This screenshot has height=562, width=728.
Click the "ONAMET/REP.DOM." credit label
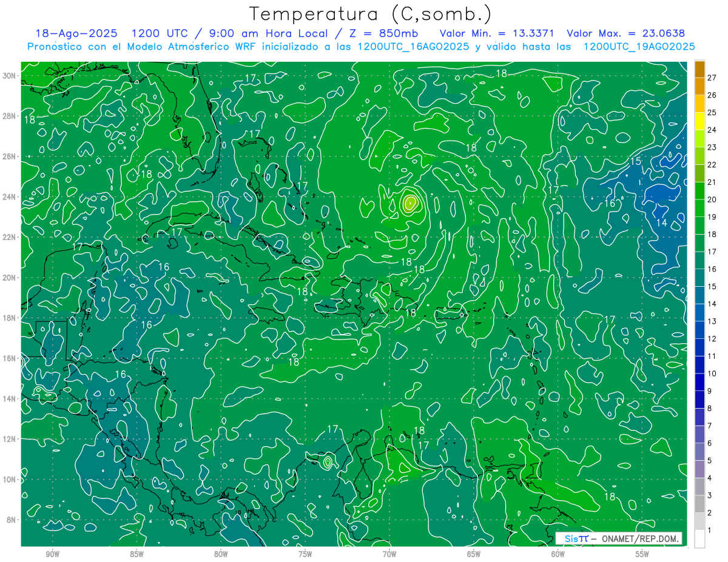pos(639,538)
